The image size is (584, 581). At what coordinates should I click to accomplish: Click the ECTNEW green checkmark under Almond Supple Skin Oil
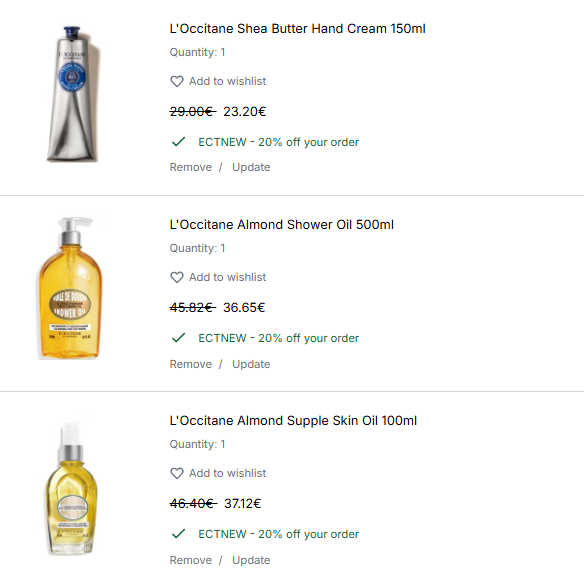178,534
